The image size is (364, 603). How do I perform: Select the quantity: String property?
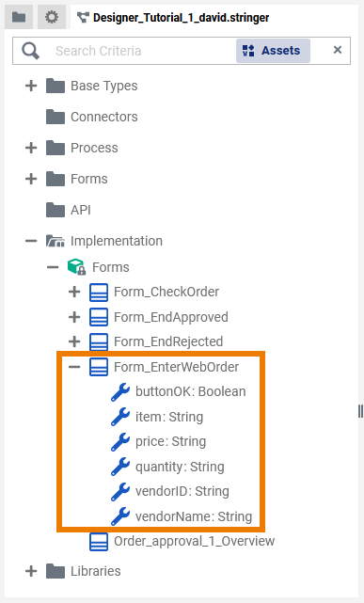click(180, 467)
